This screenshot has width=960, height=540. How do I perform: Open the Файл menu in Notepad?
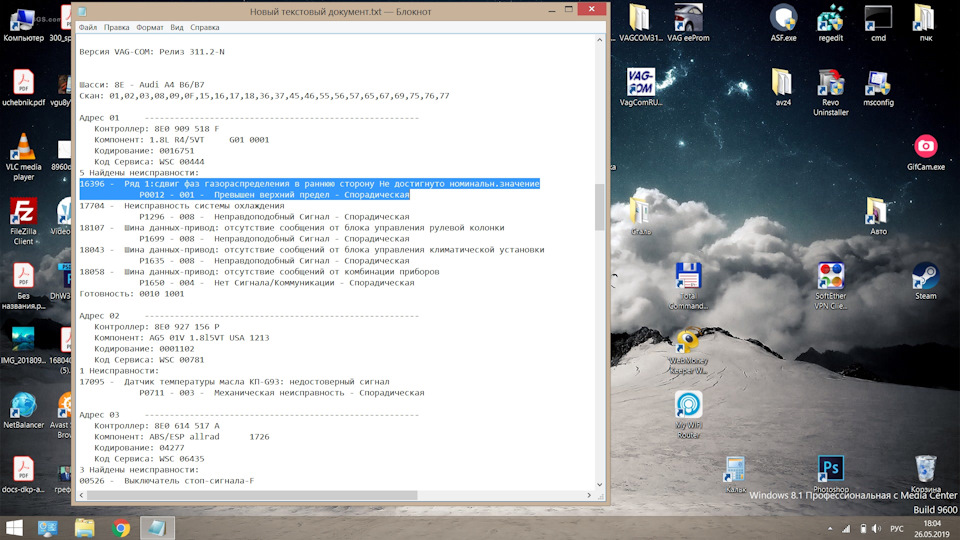88,27
